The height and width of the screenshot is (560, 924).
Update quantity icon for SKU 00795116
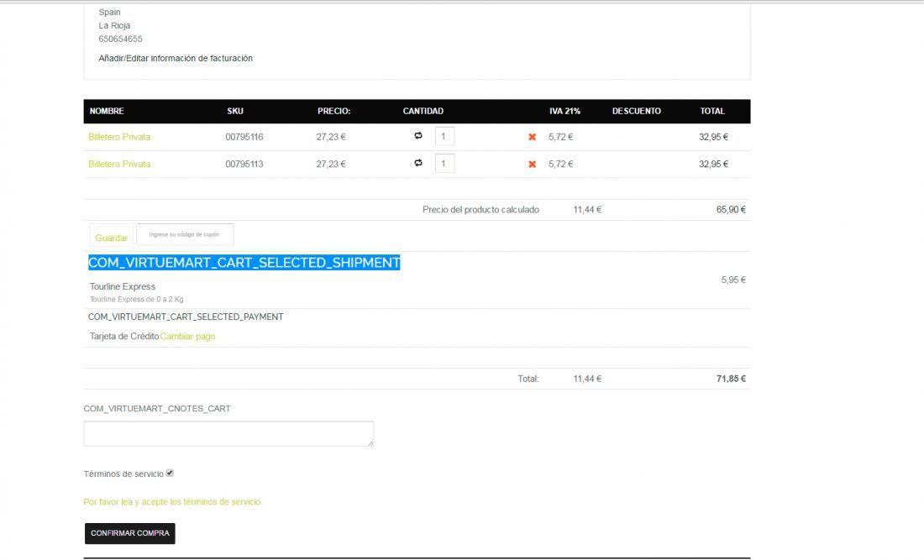tap(418, 135)
